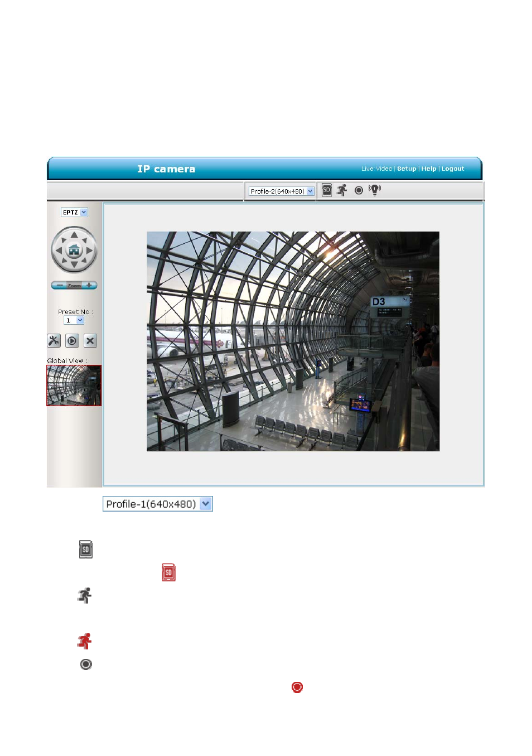This screenshot has width=532, height=756.
Task: Pan camera up with the top arrow
Action: point(74,235)
